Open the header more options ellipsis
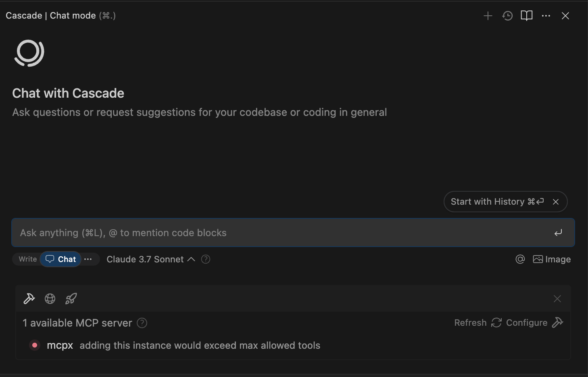The image size is (588, 377). point(546,16)
